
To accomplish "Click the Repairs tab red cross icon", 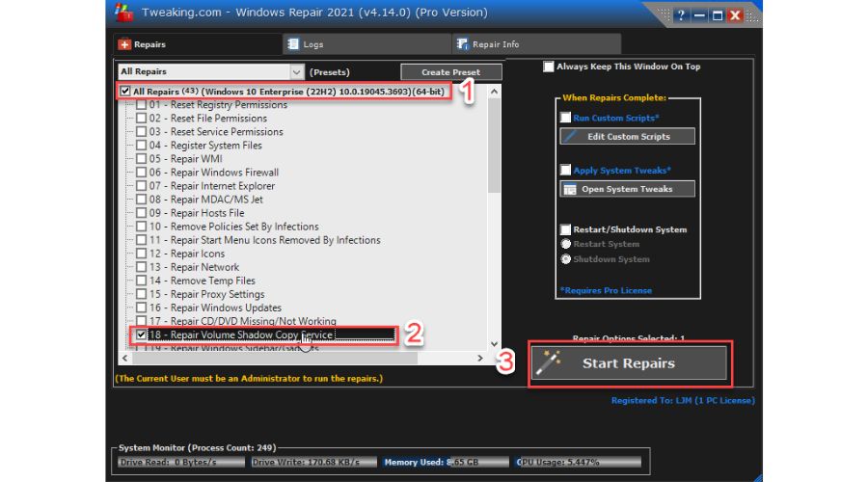I will pyautogui.click(x=124, y=44).
